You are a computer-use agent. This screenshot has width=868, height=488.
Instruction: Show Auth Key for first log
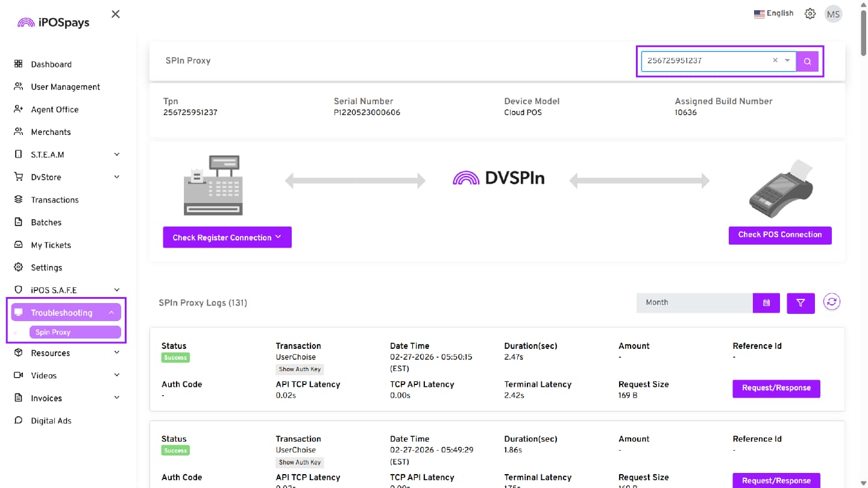coord(300,369)
